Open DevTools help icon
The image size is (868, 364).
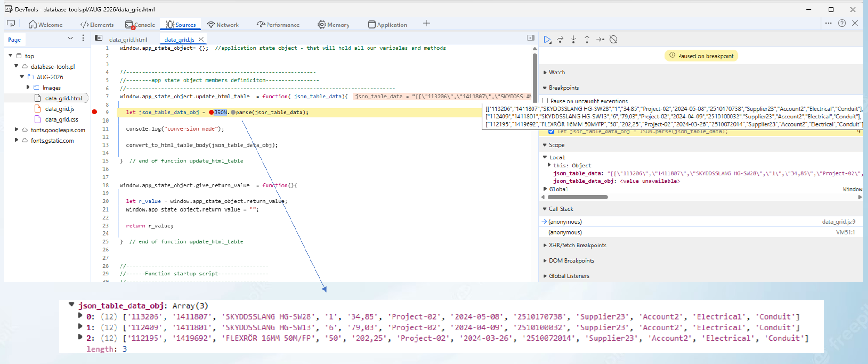coord(842,23)
